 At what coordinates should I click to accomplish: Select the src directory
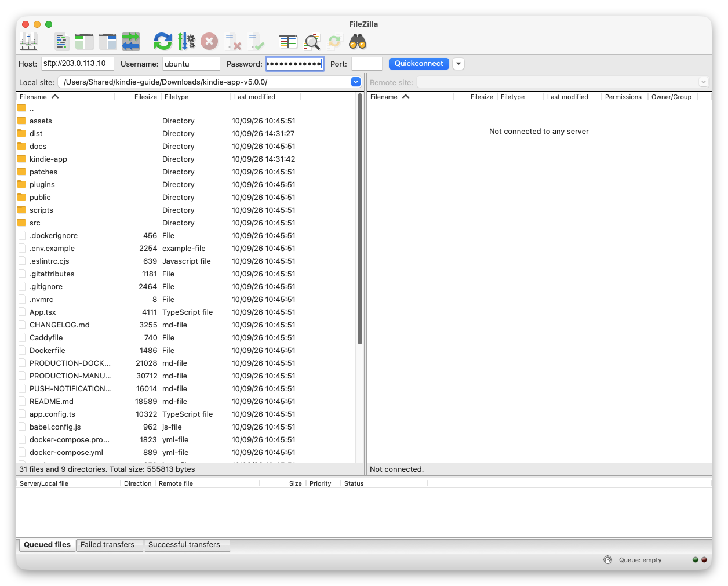pyautogui.click(x=185, y=223)
